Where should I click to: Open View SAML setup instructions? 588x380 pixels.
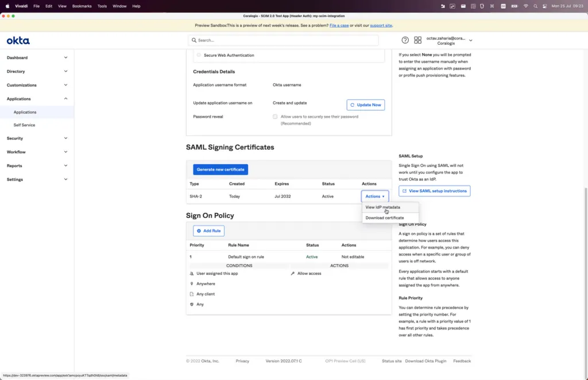click(x=434, y=191)
